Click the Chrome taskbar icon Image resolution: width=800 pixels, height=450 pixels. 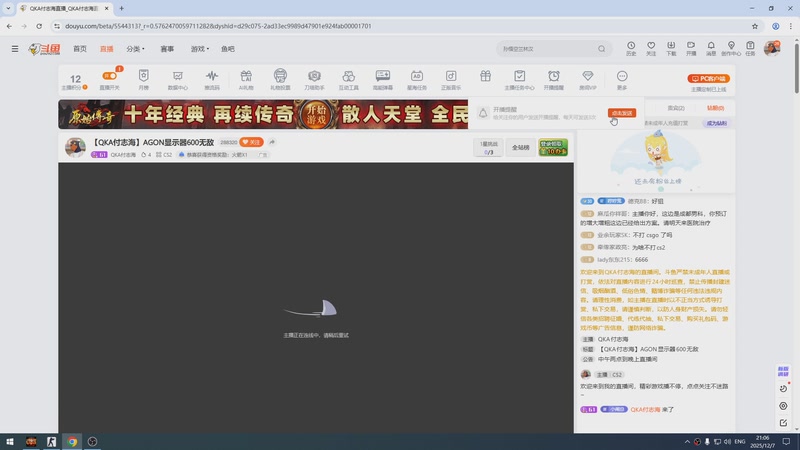[72, 441]
